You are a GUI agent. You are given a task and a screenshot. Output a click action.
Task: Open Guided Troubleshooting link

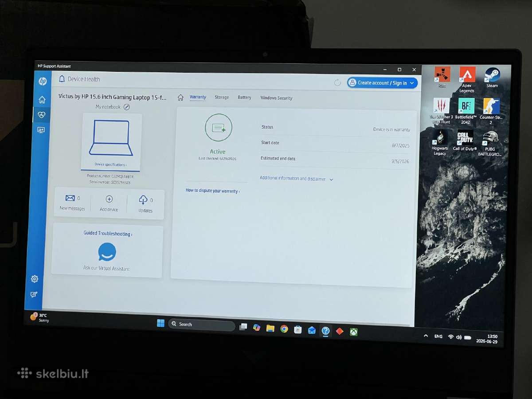pyautogui.click(x=108, y=234)
